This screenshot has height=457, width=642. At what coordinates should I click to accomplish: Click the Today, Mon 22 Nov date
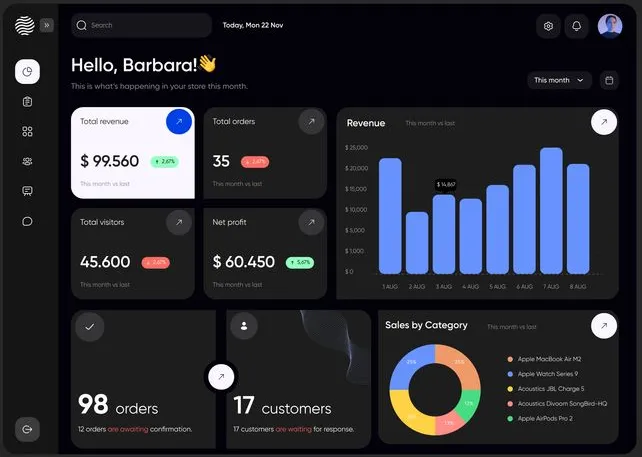(x=253, y=25)
